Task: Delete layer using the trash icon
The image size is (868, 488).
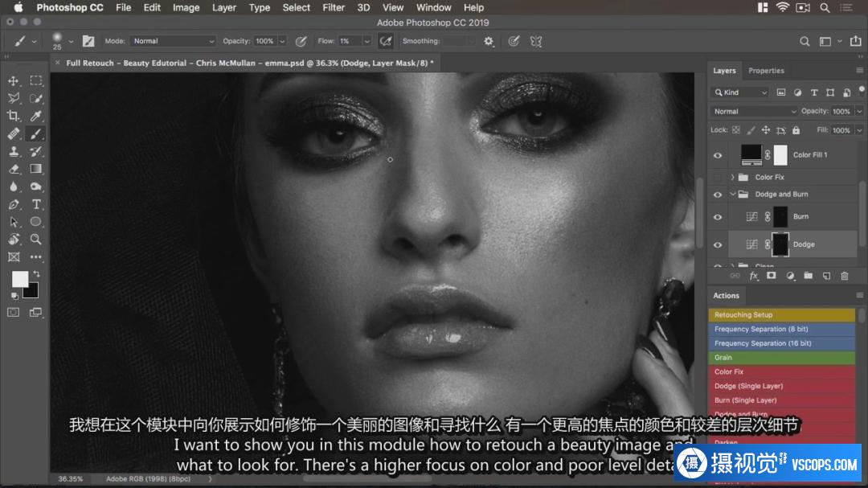Action: 844,276
